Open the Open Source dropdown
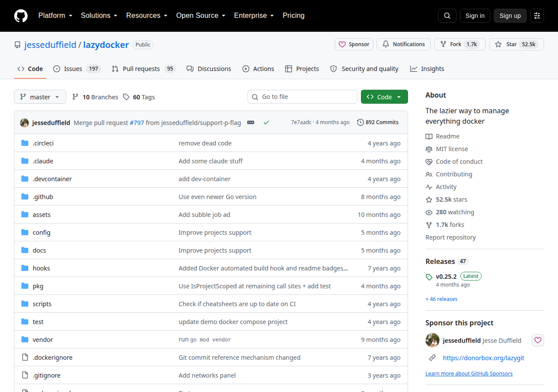This screenshot has width=558, height=392. click(201, 16)
